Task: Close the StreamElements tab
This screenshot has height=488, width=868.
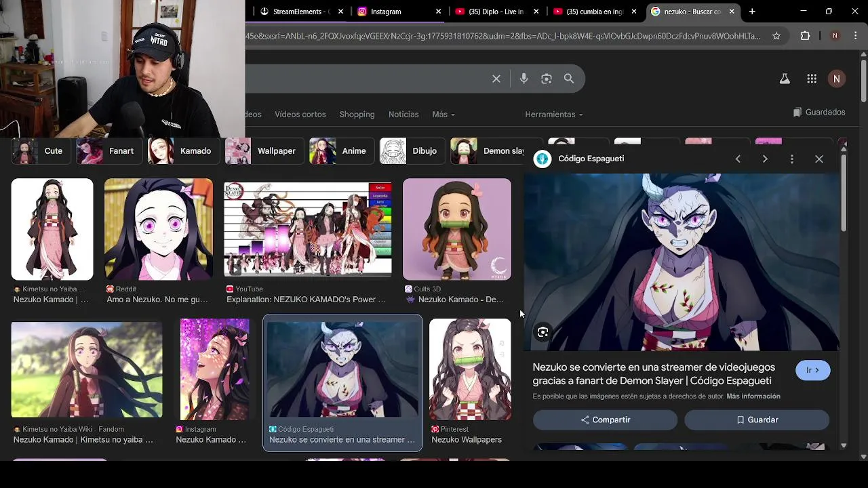Action: 340,12
